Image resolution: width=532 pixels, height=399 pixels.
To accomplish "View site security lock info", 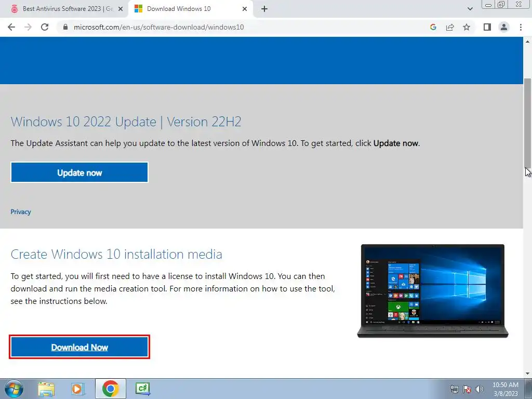I will [x=66, y=27].
